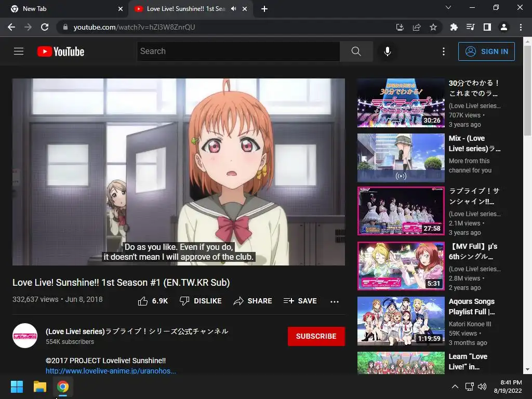Focus the YouTube search field
The height and width of the screenshot is (399, 532).
click(238, 51)
